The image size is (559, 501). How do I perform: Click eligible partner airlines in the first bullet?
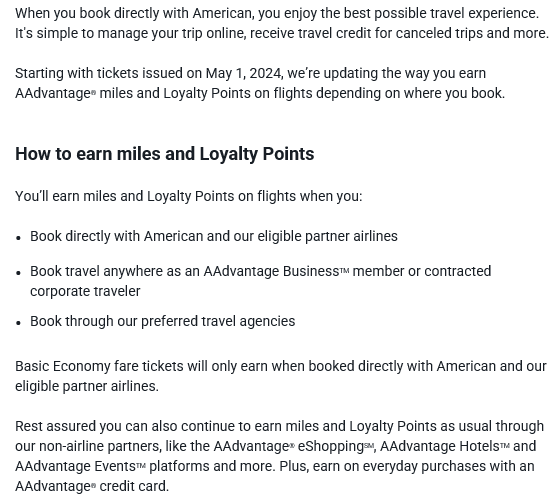coord(327,236)
